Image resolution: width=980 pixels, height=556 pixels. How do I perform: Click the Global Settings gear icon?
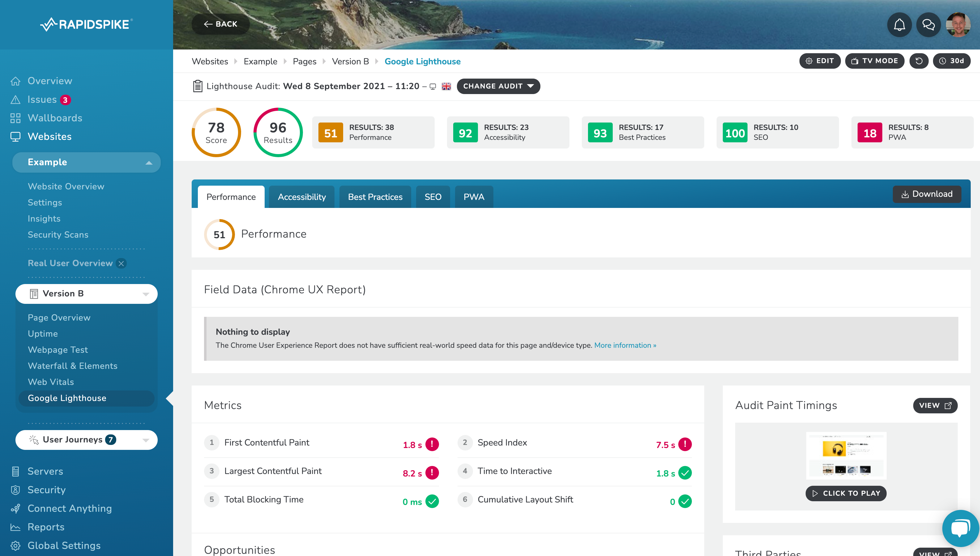point(15,546)
